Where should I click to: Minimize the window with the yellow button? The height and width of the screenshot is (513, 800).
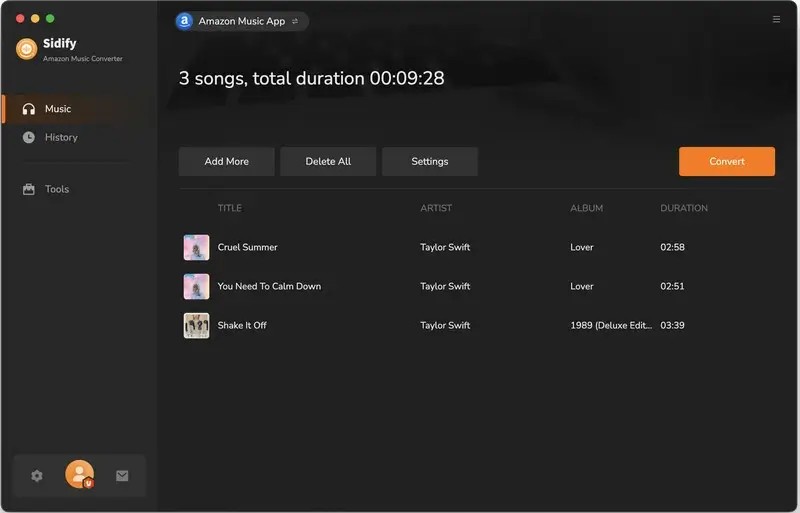point(35,18)
